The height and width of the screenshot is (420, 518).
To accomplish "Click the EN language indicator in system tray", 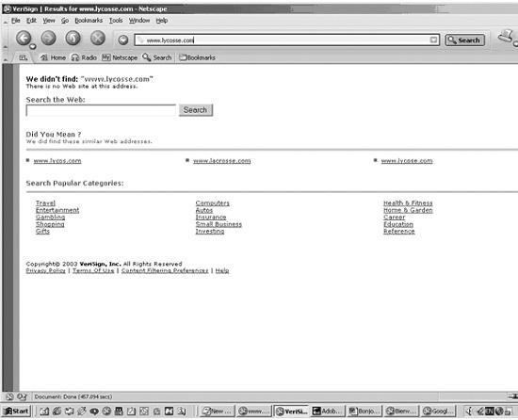I will 490,412.
